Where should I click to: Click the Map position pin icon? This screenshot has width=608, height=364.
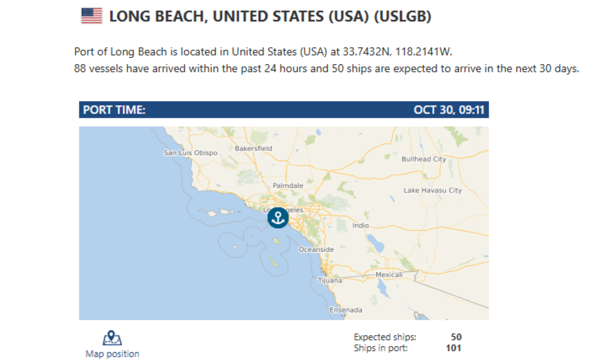(x=112, y=337)
